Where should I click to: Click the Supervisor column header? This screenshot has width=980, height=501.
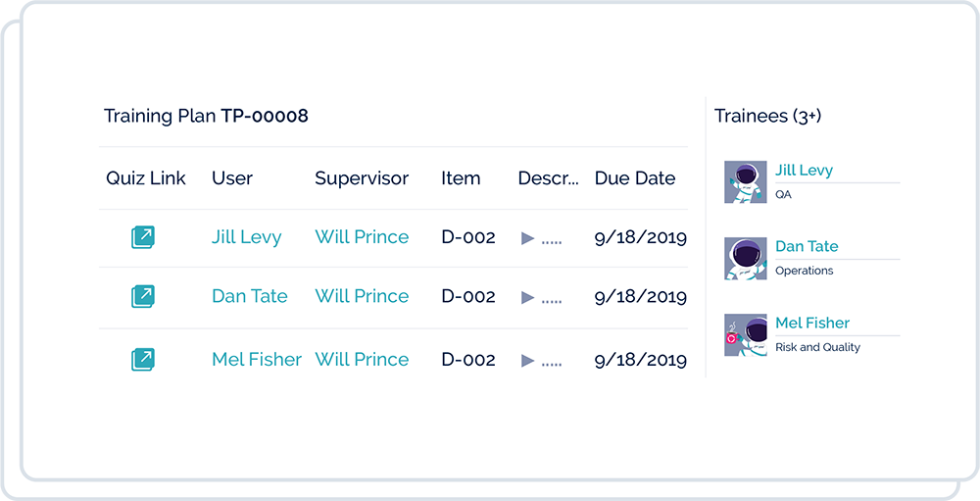tap(362, 178)
